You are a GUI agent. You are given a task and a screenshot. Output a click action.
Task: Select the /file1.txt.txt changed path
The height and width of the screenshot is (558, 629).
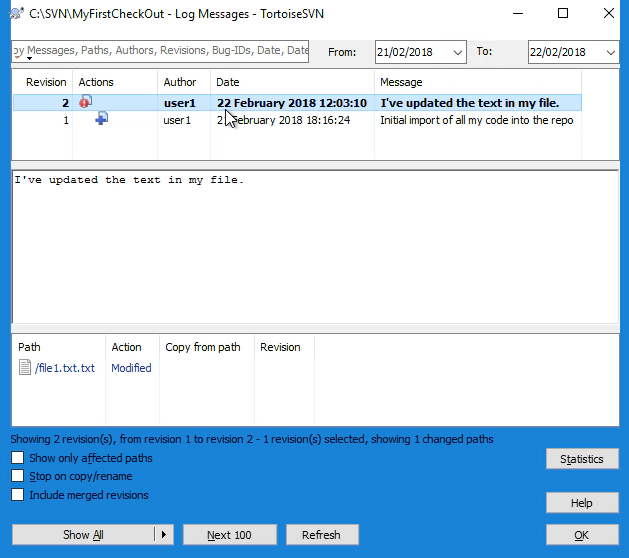coord(65,368)
